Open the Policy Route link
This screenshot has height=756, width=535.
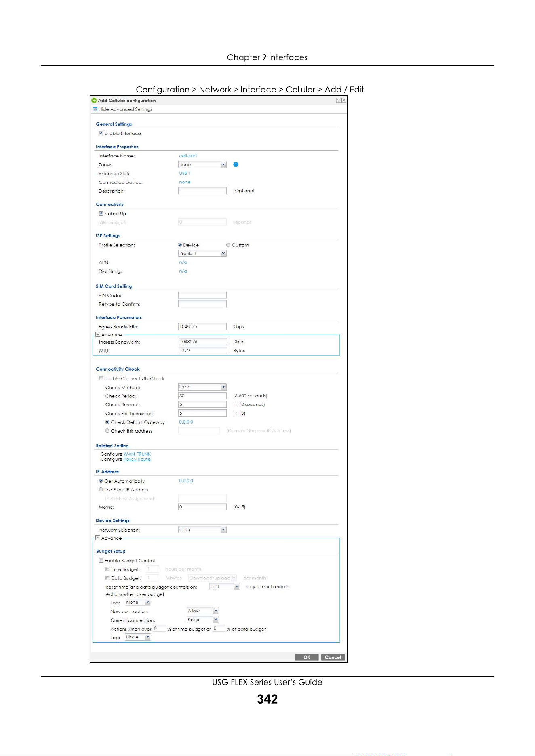(137, 459)
